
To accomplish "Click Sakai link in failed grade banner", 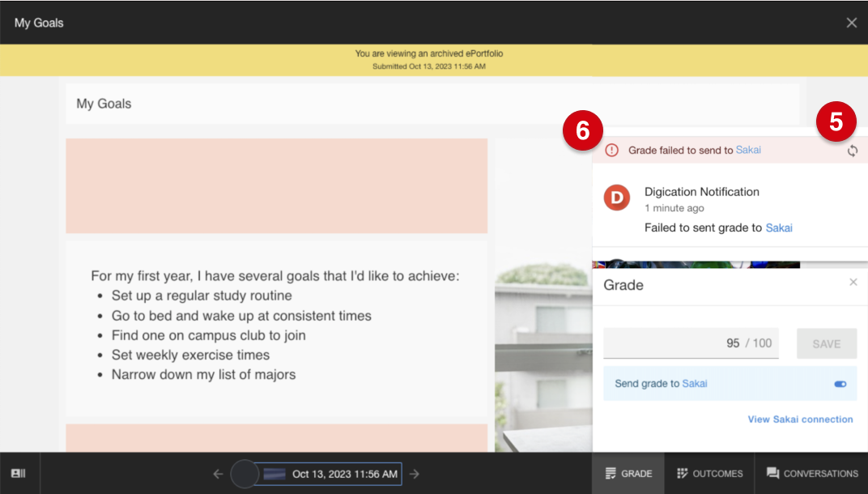I will [x=748, y=150].
